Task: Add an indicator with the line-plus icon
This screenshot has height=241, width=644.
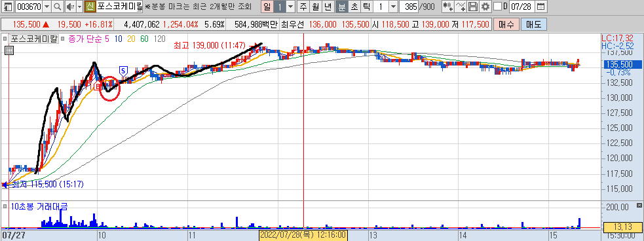Action: tap(461, 7)
